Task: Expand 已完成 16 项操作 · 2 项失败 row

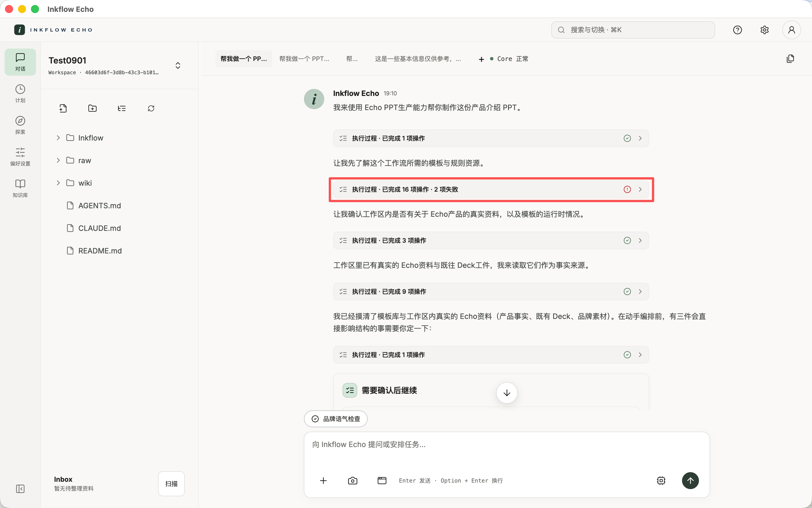Action: pos(491,189)
